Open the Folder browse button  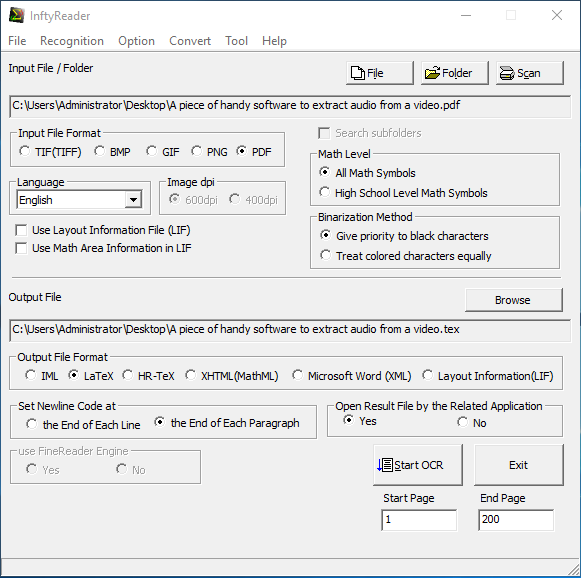point(455,73)
